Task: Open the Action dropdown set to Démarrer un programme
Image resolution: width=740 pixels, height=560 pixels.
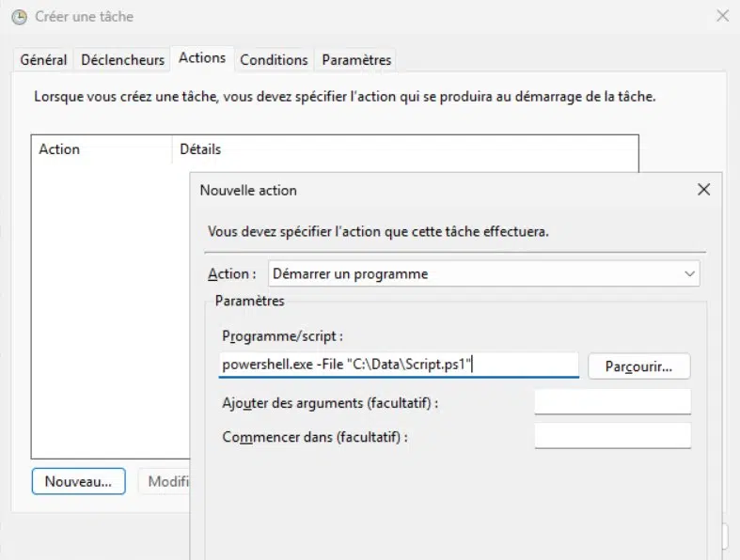Action: click(x=483, y=273)
